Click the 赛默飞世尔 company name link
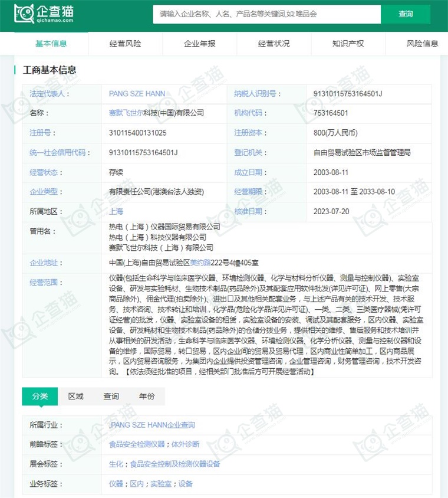This screenshot has width=448, height=498. [126, 113]
